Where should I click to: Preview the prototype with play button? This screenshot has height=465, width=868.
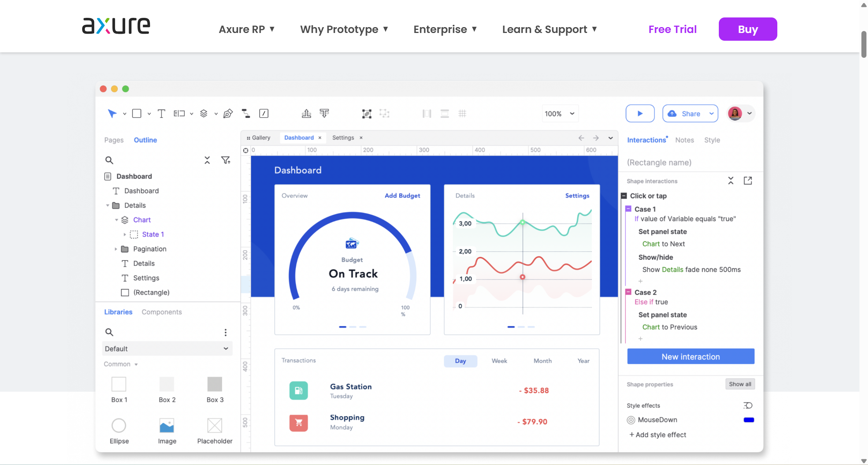click(x=640, y=113)
